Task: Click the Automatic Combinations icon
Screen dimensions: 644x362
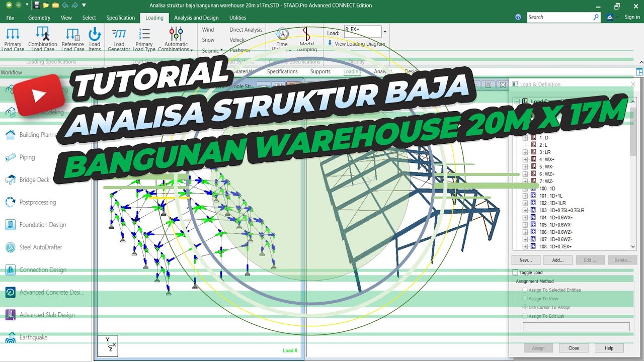Action: [176, 40]
